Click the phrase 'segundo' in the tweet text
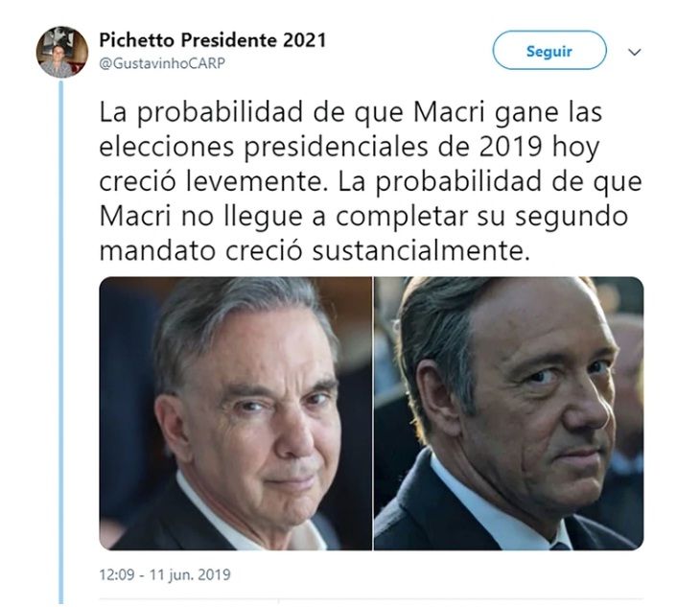The width and height of the screenshot is (700, 607). click(571, 217)
